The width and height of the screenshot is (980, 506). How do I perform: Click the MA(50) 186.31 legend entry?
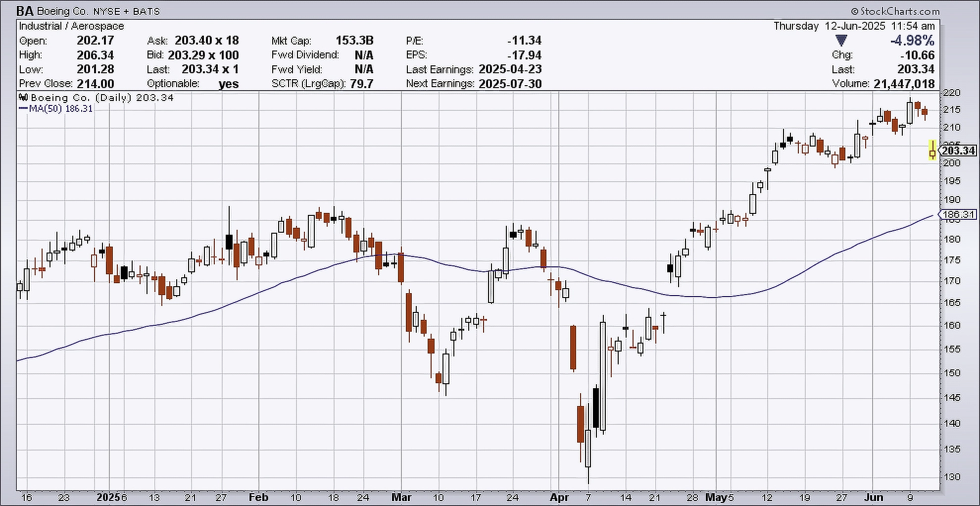(56, 108)
